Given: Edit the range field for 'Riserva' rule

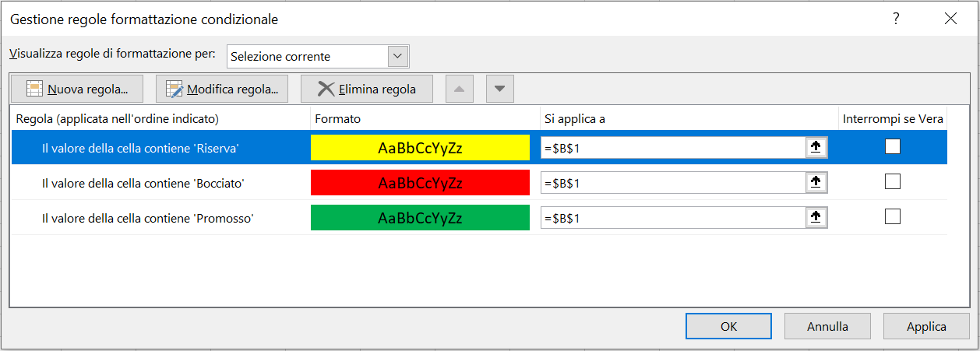Looking at the screenshot, I should coord(673,148).
